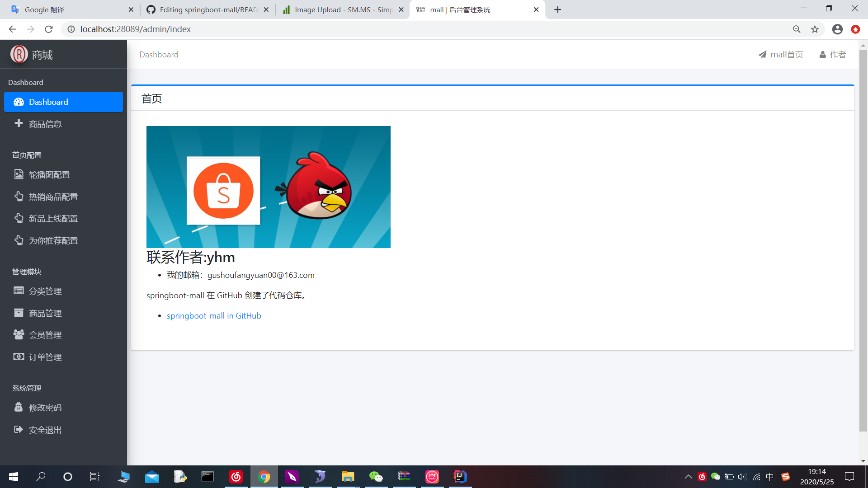Bookmark this page with star icon
Image resolution: width=868 pixels, height=488 pixels.
pyautogui.click(x=815, y=29)
